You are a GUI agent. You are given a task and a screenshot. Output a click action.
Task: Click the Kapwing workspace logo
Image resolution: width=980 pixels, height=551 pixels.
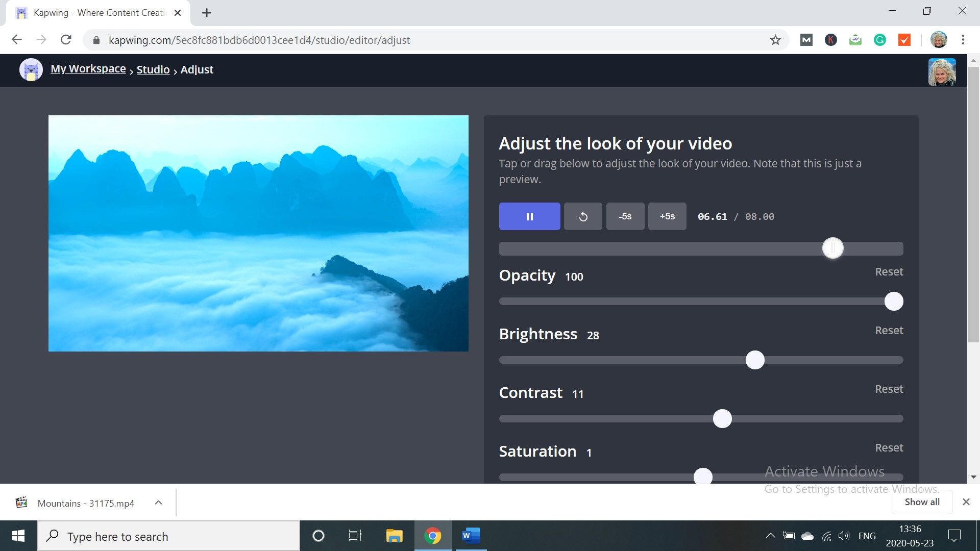[31, 69]
